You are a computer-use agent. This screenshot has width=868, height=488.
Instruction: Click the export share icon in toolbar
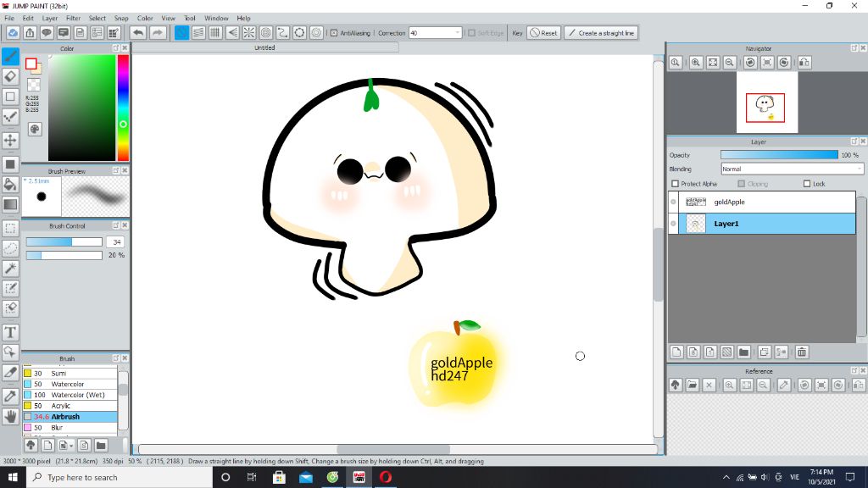[x=30, y=33]
